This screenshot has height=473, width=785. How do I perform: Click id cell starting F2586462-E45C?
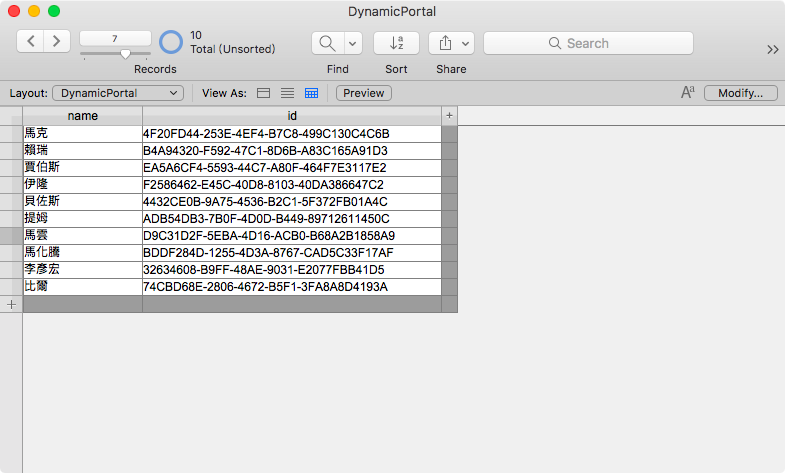click(292, 185)
